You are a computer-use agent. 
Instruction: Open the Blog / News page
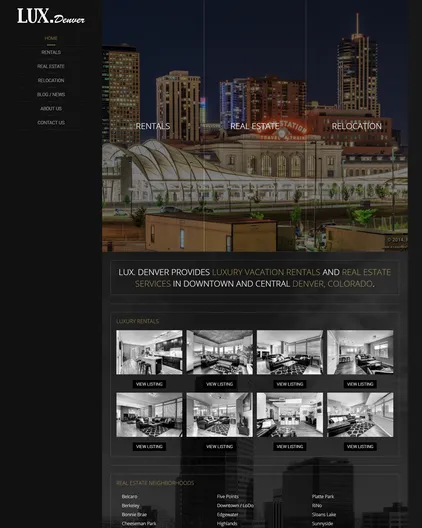click(x=51, y=95)
